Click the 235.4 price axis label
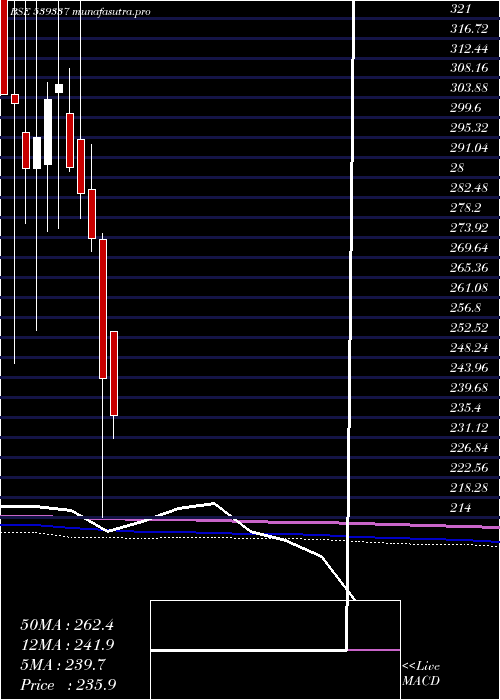The width and height of the screenshot is (500, 700). point(466,407)
